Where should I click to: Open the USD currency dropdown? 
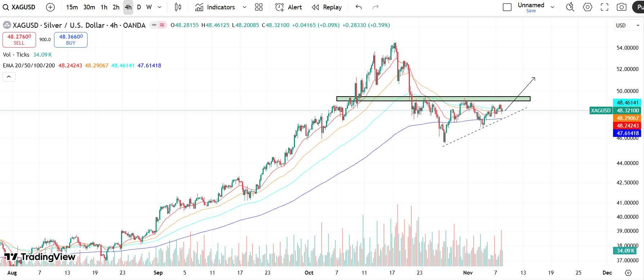tap(628, 25)
